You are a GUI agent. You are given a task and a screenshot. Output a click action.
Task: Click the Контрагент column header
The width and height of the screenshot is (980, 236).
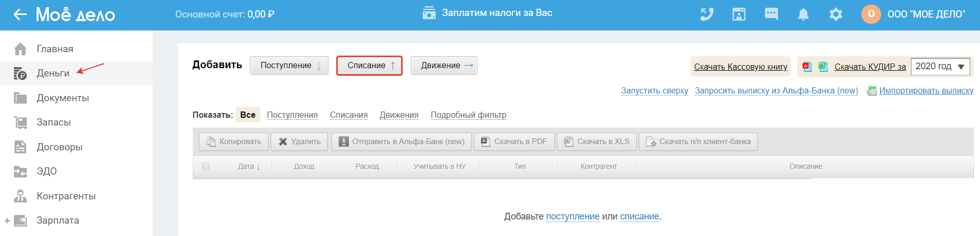[x=599, y=166]
